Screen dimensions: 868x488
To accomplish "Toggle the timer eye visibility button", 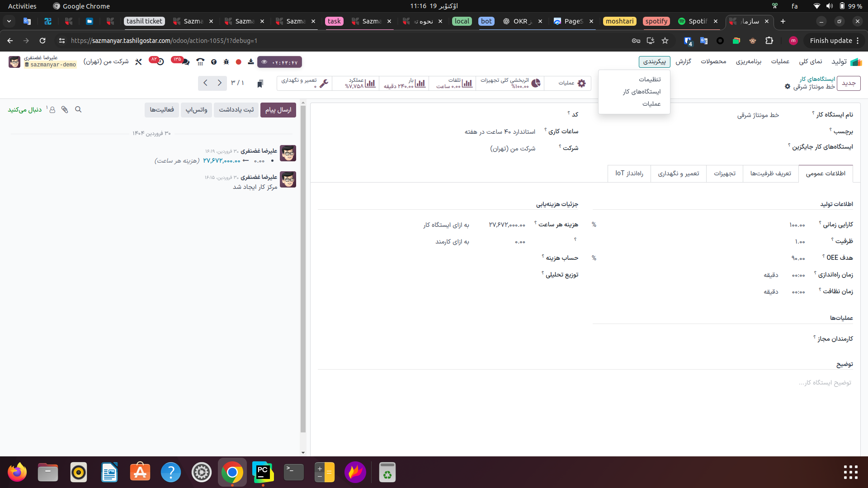I will [264, 62].
